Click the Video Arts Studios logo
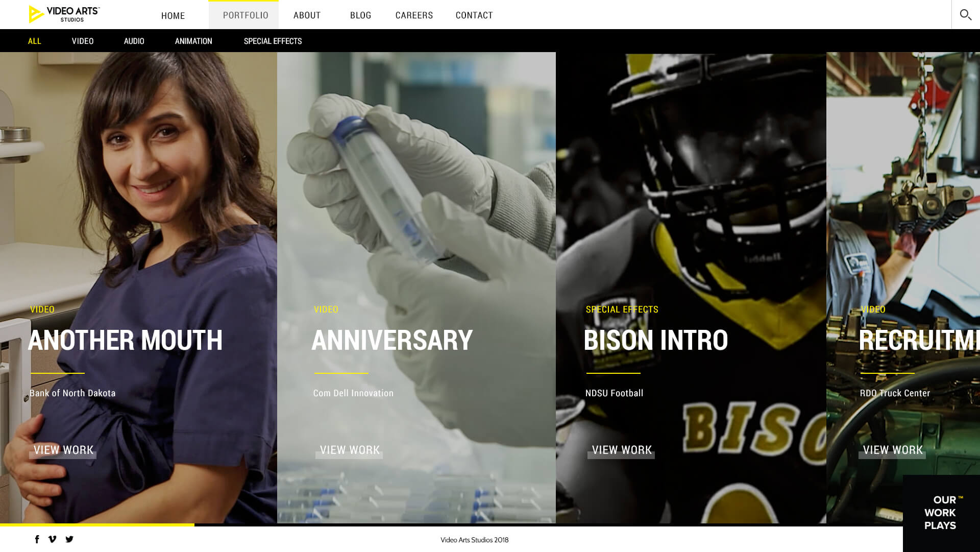The height and width of the screenshot is (552, 980). pyautogui.click(x=64, y=14)
